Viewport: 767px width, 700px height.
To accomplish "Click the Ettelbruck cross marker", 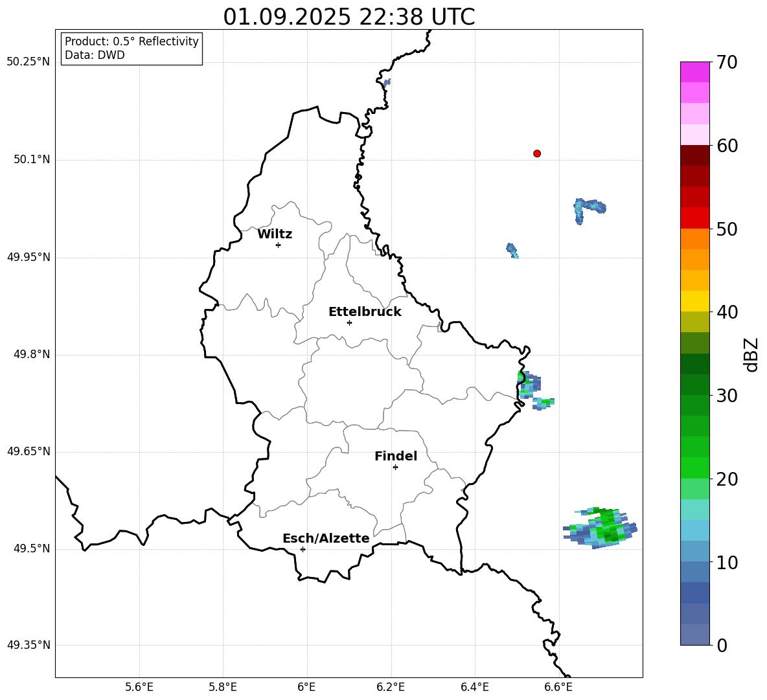I will pyautogui.click(x=349, y=322).
